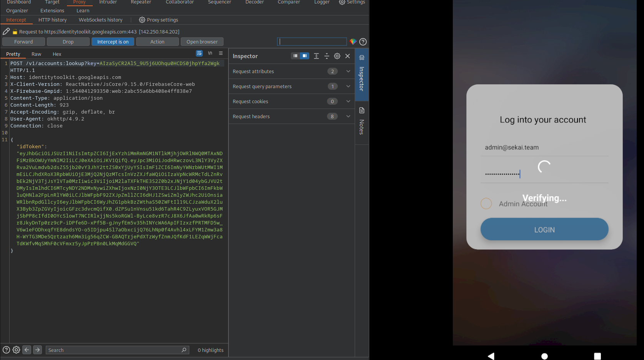The width and height of the screenshot is (644, 360).
Task: Switch Inspector to vertical layout icon
Action: [x=295, y=56]
